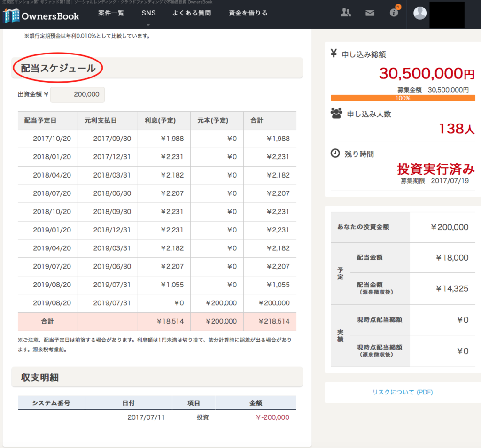Screen dimensions: 481x448
Task: Open the リスクについて (PDF) link
Action: click(403, 392)
